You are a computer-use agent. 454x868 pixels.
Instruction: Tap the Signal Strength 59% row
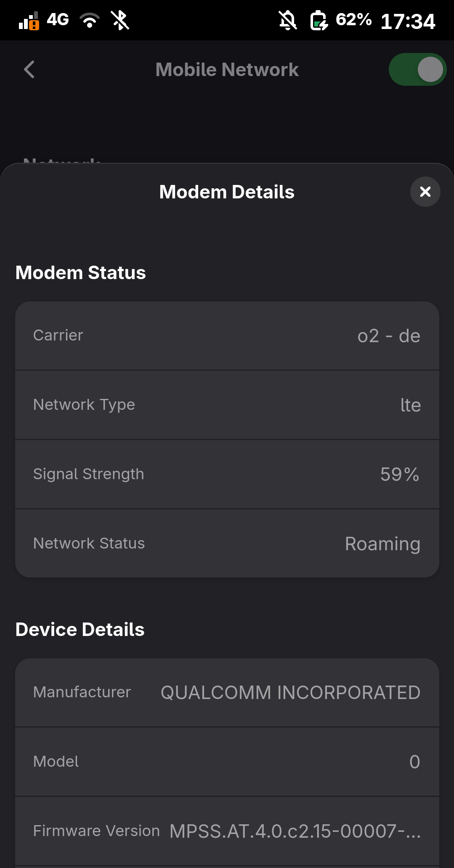(x=227, y=474)
